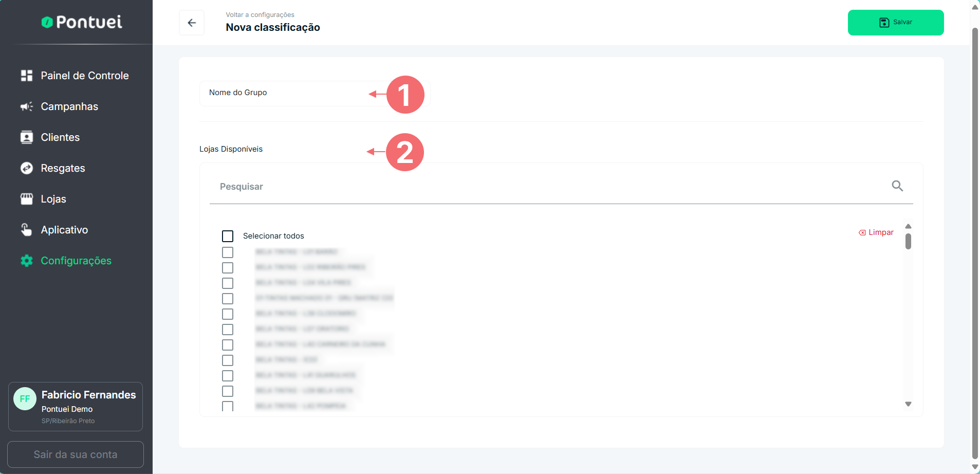Screen dimensions: 980x474
Task: Click Sair da sua conta button
Action: (x=76, y=454)
